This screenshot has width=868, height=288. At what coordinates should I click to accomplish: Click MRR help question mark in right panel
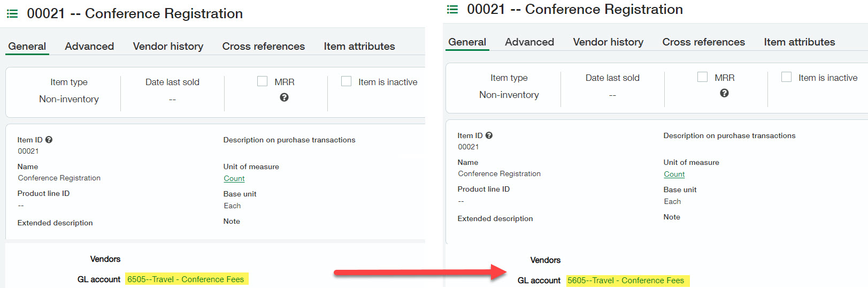pyautogui.click(x=724, y=93)
